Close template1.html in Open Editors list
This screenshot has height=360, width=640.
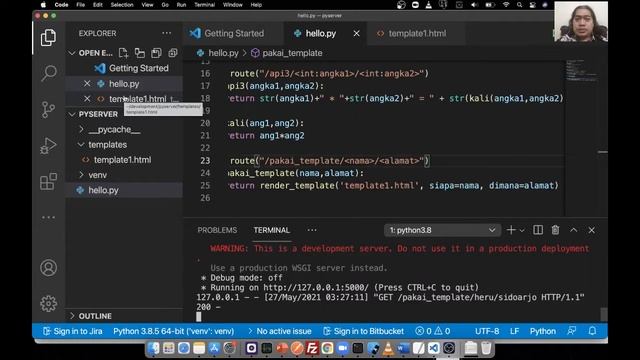87,99
